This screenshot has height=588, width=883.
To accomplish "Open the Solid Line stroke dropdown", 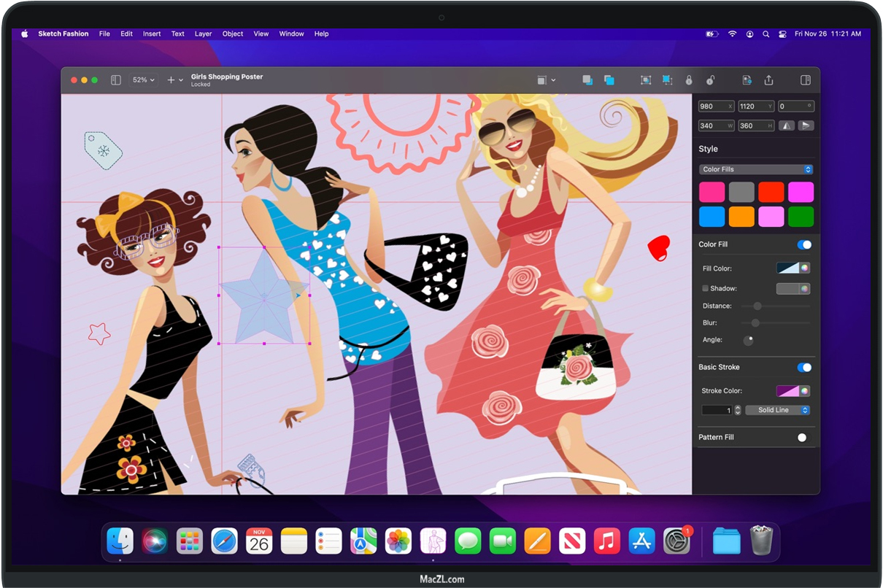I will point(777,410).
